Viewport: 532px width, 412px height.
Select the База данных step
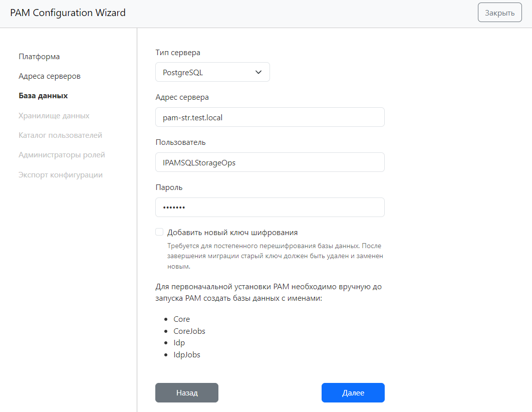(43, 96)
